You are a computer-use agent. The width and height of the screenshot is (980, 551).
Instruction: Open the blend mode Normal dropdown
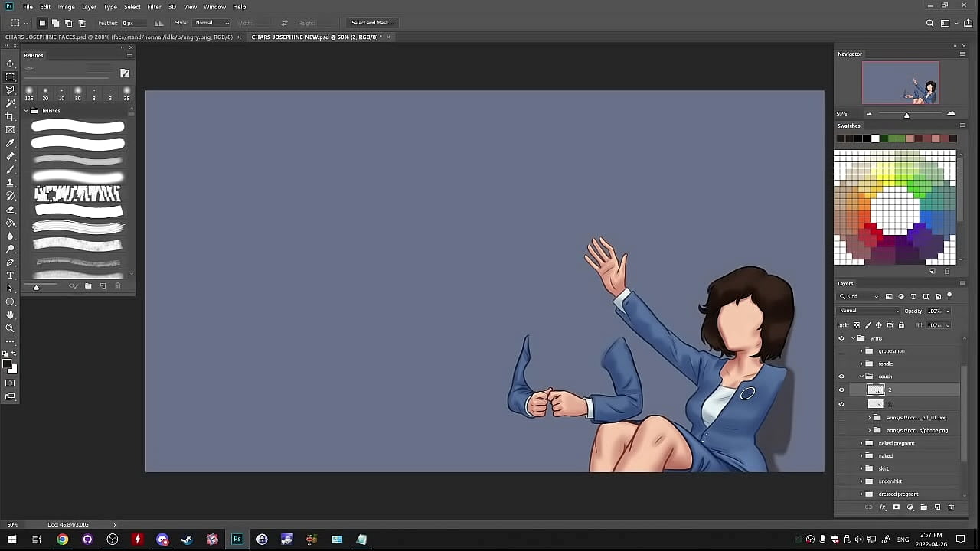click(869, 311)
